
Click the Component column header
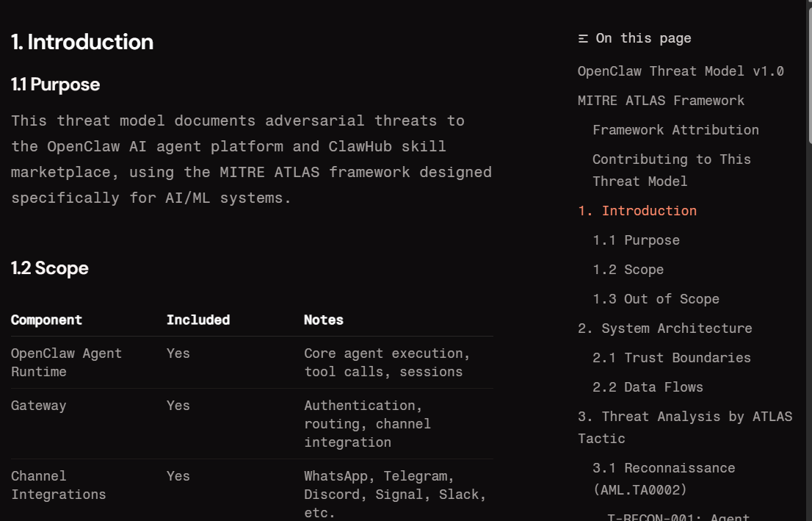point(46,320)
